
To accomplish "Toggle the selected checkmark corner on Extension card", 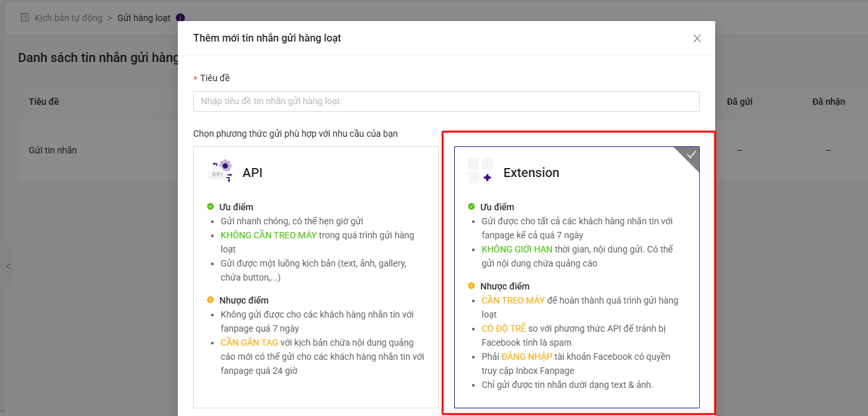I will click(x=691, y=155).
